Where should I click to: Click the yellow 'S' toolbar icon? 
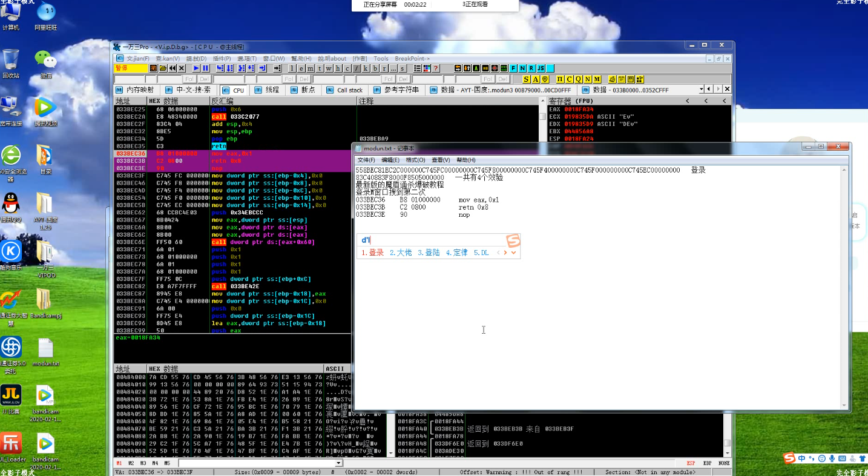click(x=527, y=79)
